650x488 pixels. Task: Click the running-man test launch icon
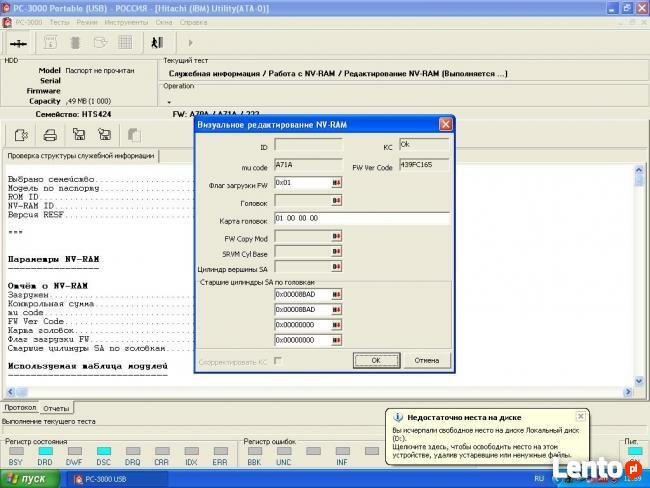tap(157, 43)
